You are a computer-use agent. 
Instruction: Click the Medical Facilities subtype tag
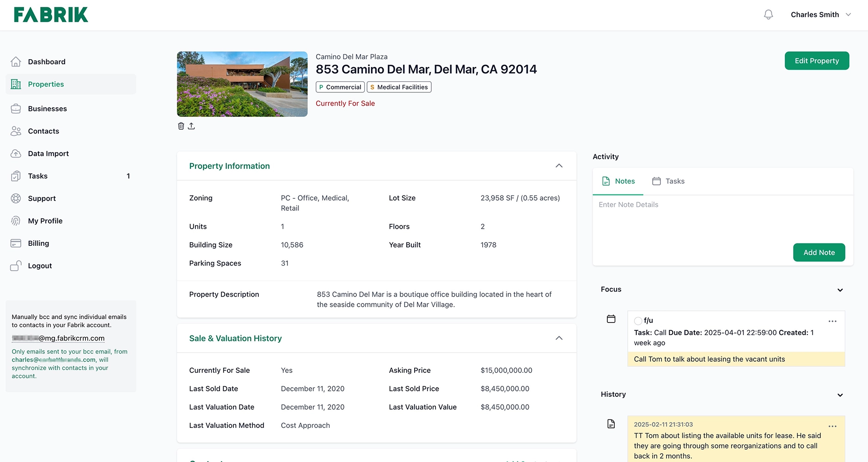click(x=399, y=87)
